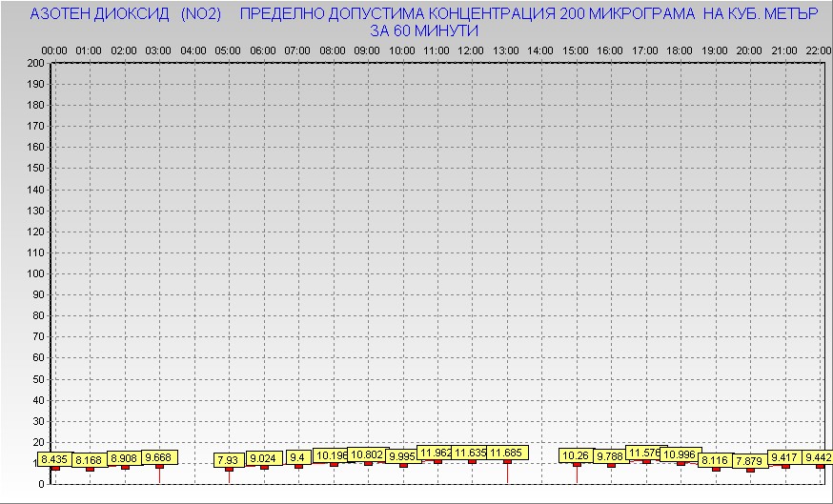Click the 9.442 value label
Screen dimensions: 833x504
tap(819, 457)
